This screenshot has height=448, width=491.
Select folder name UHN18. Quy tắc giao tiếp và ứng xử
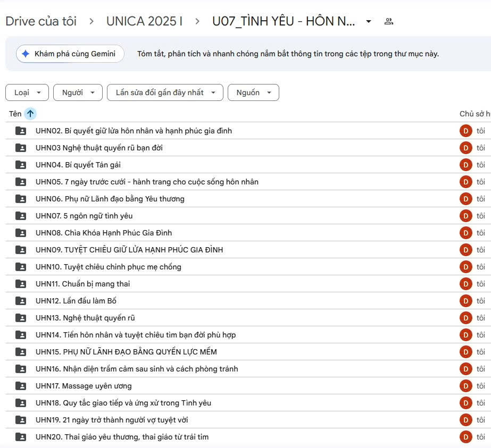123,403
